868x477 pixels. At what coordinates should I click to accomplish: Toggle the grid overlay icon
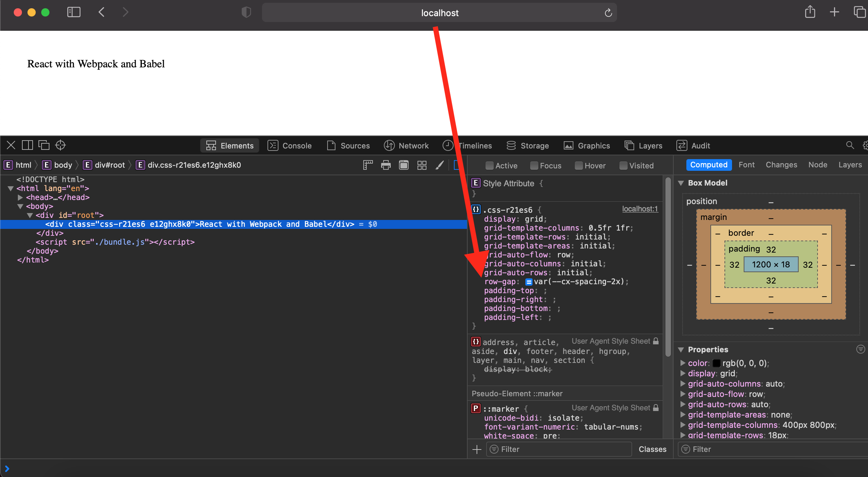422,165
